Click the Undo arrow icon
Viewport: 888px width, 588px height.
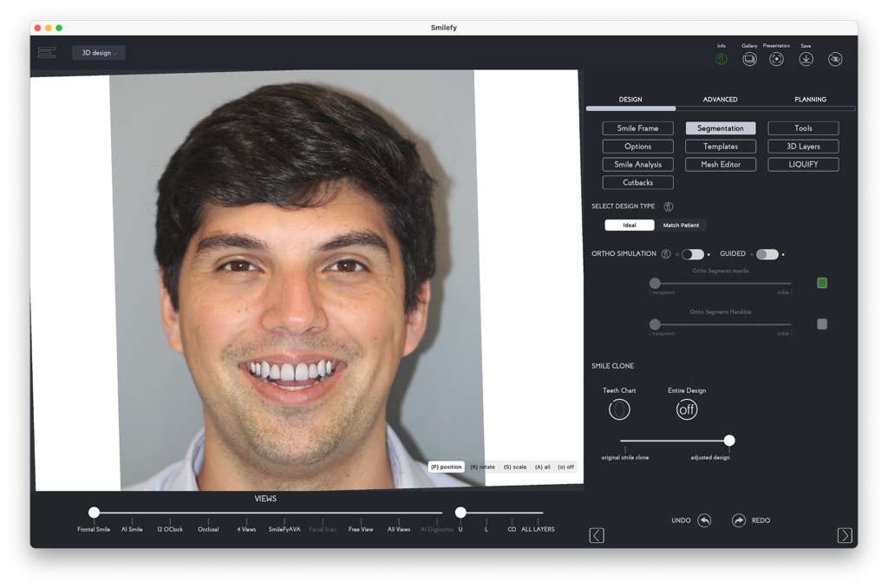[x=704, y=520]
